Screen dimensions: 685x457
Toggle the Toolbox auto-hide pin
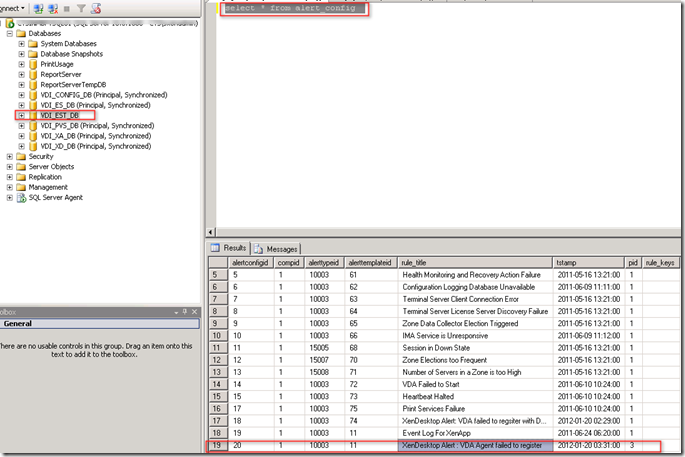tap(185, 312)
